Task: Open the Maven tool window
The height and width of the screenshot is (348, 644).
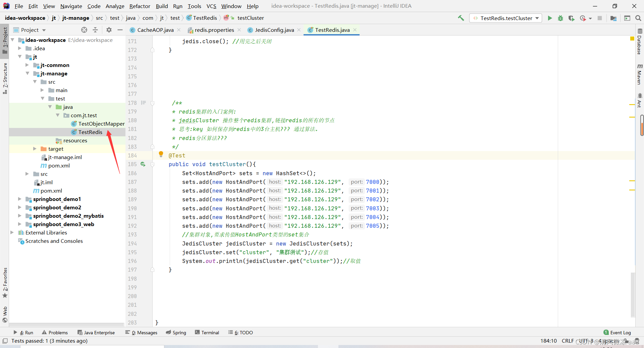Action: pyautogui.click(x=640, y=74)
